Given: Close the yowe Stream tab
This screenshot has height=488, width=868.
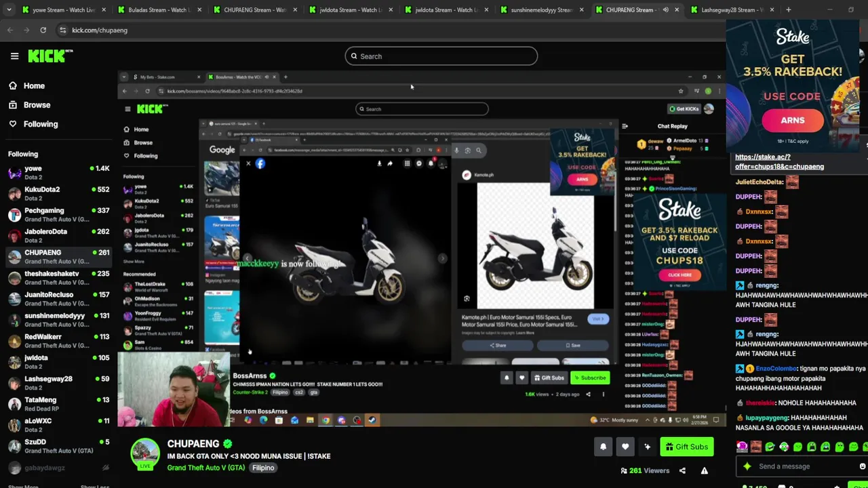Looking at the screenshot, I should tap(102, 9).
